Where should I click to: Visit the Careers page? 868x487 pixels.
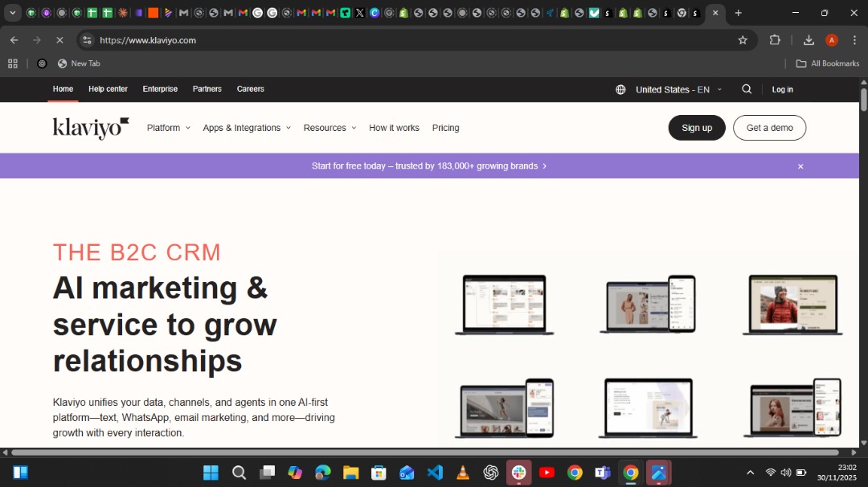(250, 89)
